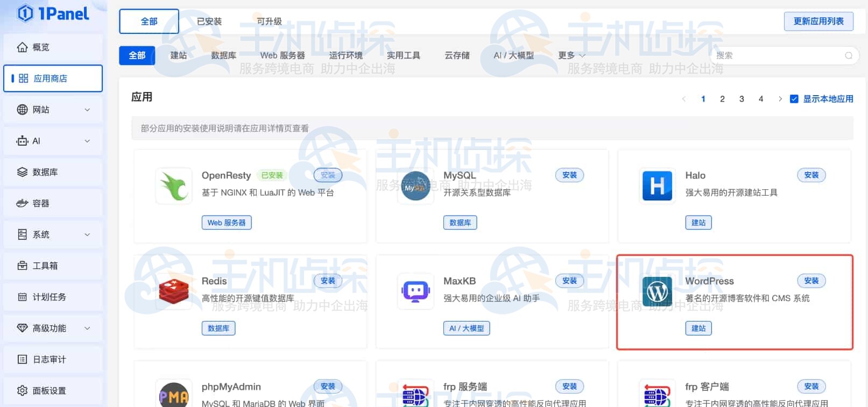Filter apps by 运行环境 category
The height and width of the screenshot is (407, 868).
tap(346, 55)
